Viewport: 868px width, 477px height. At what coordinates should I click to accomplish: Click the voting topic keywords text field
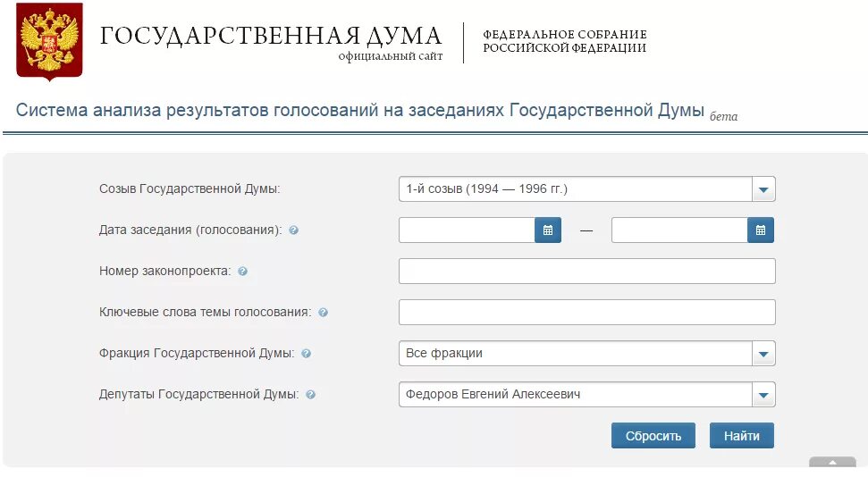[586, 313]
